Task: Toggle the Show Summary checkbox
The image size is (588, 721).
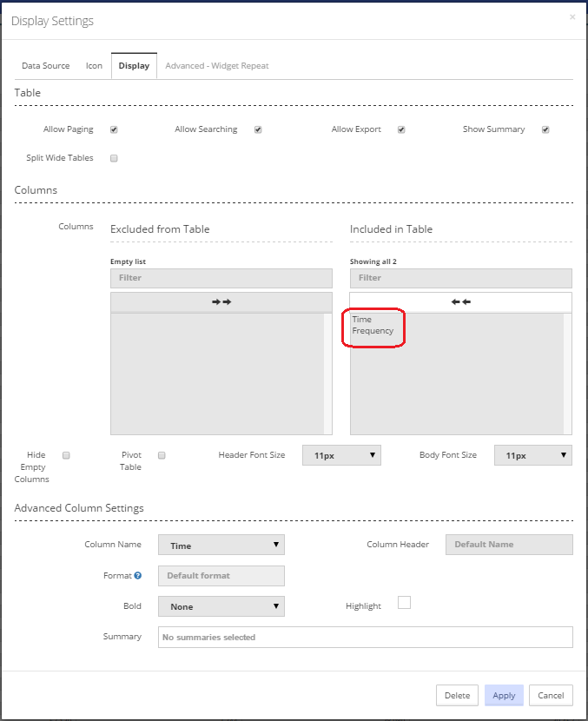Action: [x=545, y=129]
